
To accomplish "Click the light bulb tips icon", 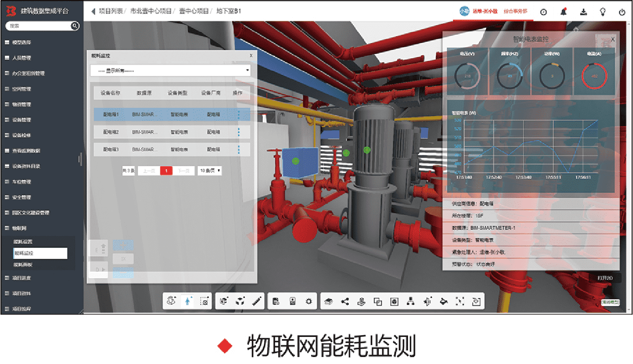I will 603,12.
